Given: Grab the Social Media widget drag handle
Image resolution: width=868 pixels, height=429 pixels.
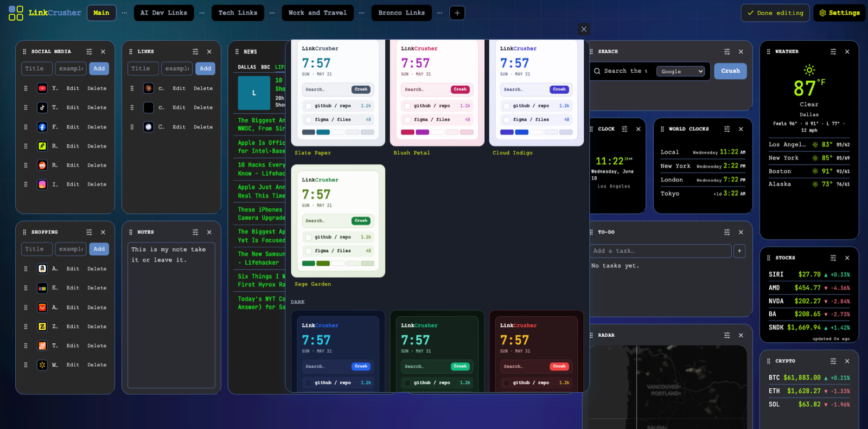Looking at the screenshot, I should point(24,52).
